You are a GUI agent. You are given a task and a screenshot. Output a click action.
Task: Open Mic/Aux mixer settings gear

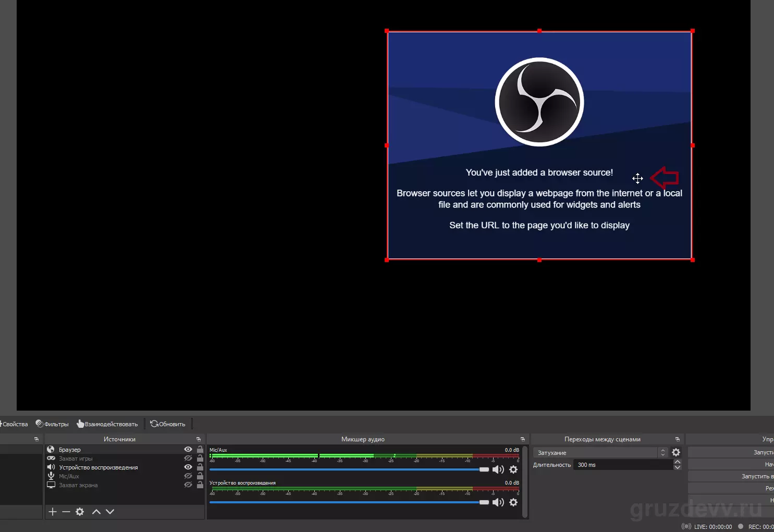[x=513, y=469]
